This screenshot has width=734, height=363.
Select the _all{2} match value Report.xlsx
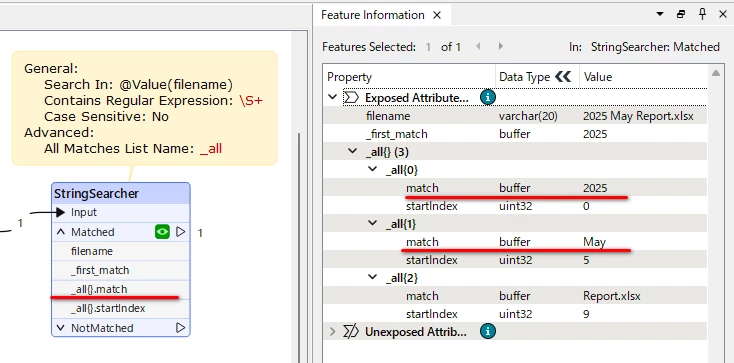coord(612,296)
